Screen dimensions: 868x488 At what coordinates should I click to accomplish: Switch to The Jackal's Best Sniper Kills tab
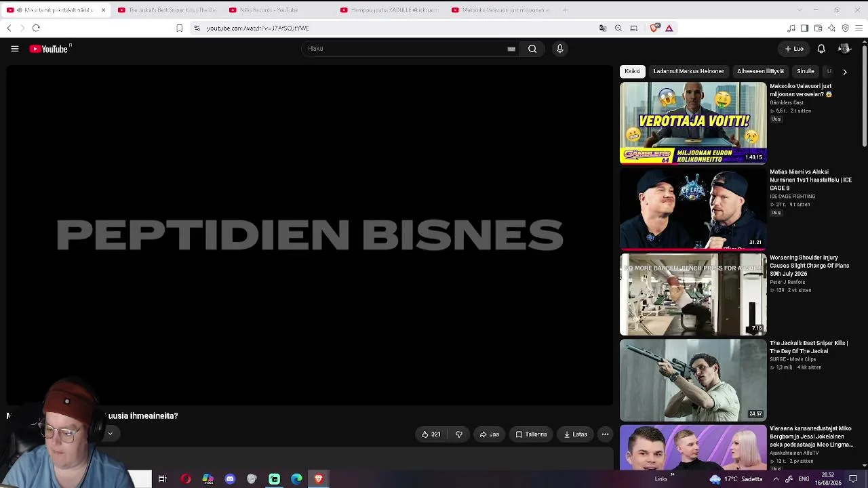pos(167,10)
